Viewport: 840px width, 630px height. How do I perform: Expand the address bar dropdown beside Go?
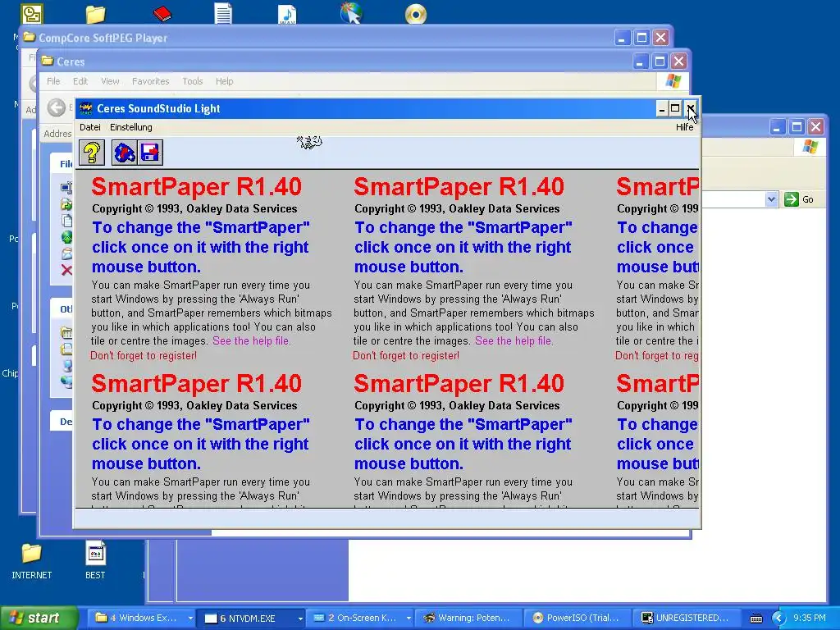(771, 199)
